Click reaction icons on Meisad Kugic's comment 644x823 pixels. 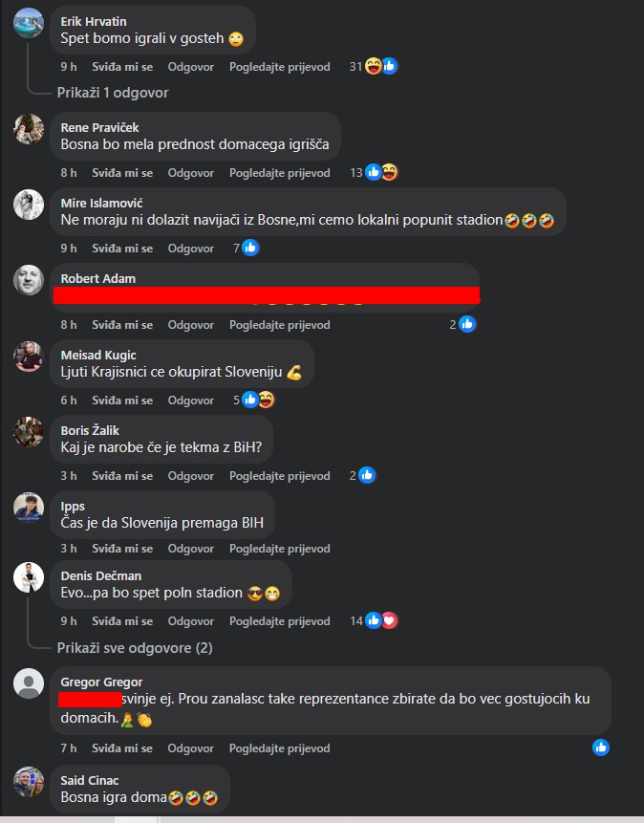point(258,400)
